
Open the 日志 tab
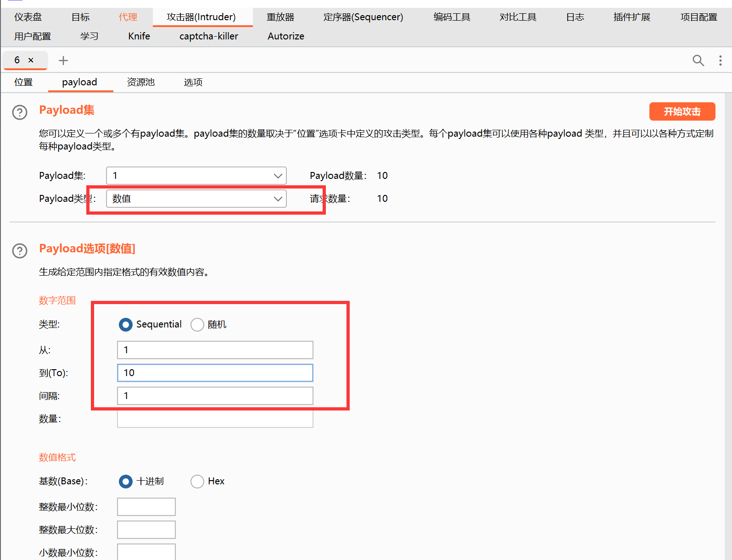(575, 17)
